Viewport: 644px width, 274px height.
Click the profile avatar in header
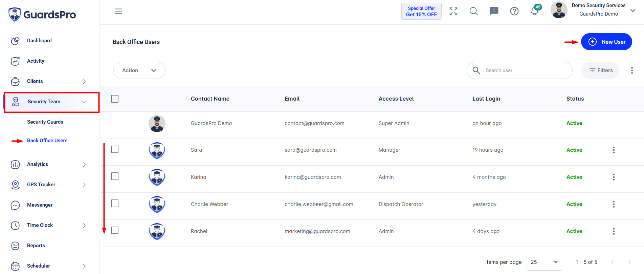559,10
